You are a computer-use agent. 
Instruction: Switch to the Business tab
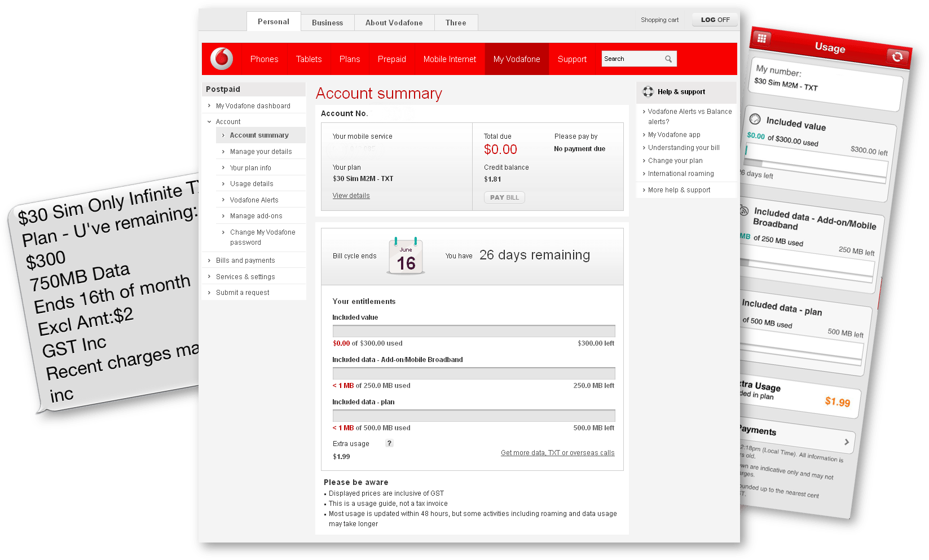pyautogui.click(x=327, y=22)
